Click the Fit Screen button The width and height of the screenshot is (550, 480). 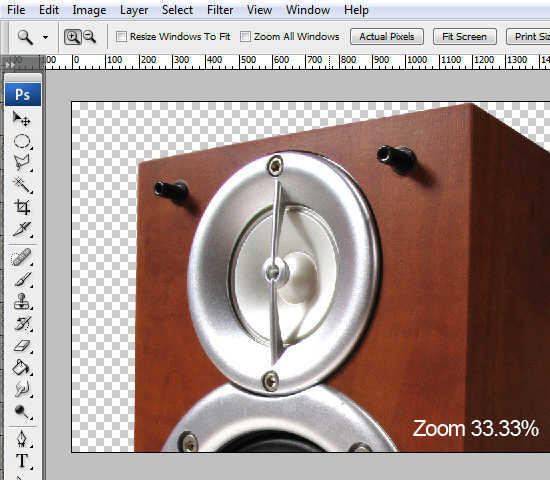(x=464, y=36)
